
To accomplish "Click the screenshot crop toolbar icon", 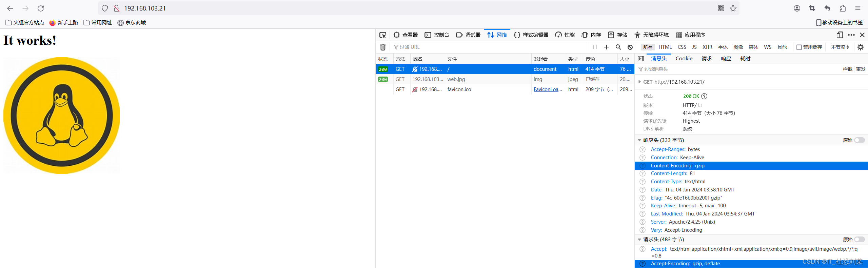I will tap(812, 8).
